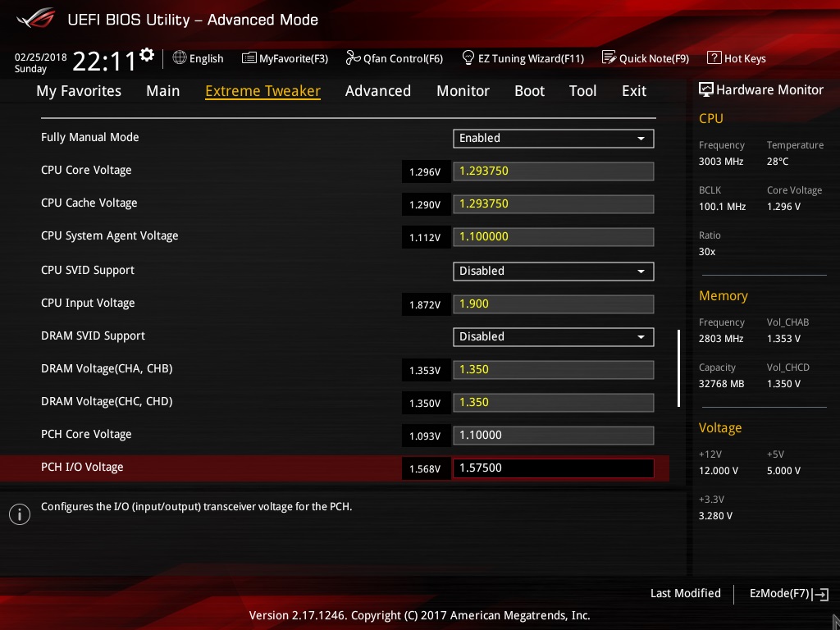Click the CPU Input Voltage field

tap(553, 304)
